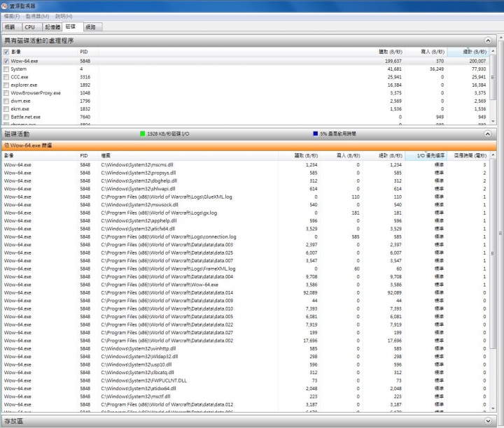This screenshot has width=504, height=428.
Task: Check the dwm.exe process checkbox
Action: click(x=6, y=101)
